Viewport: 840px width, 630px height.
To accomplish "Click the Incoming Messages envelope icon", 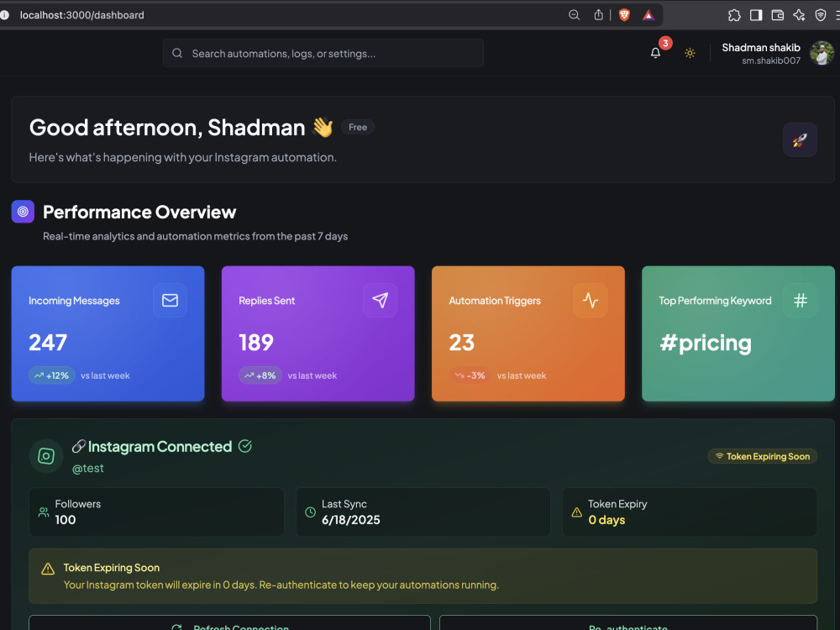I will (x=170, y=300).
